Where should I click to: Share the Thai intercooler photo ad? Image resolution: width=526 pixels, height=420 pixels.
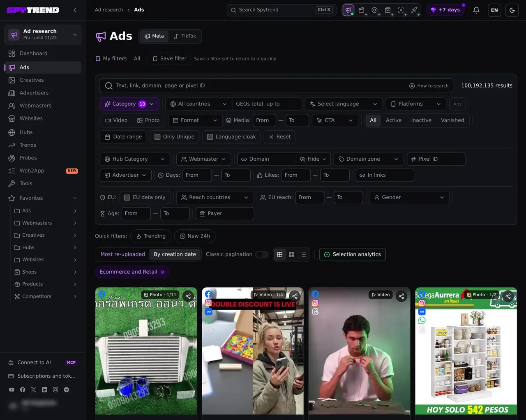(188, 296)
